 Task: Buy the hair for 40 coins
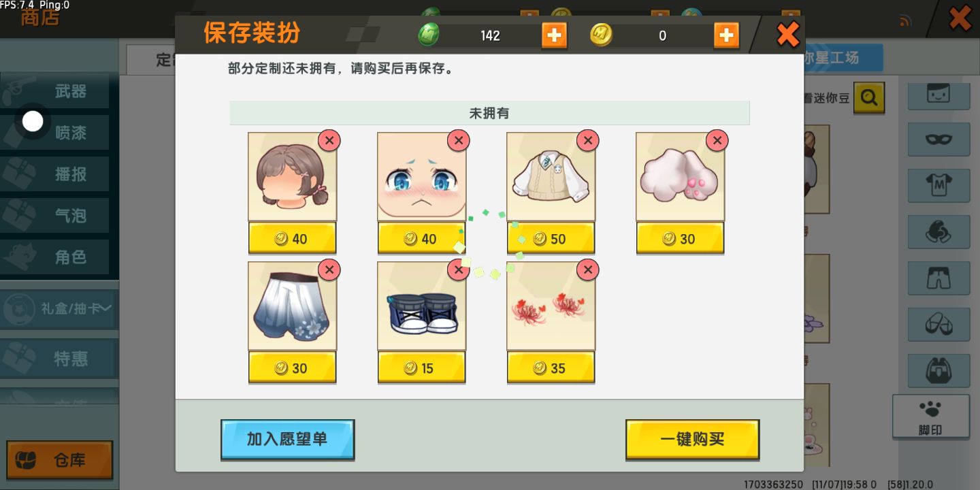(x=292, y=238)
